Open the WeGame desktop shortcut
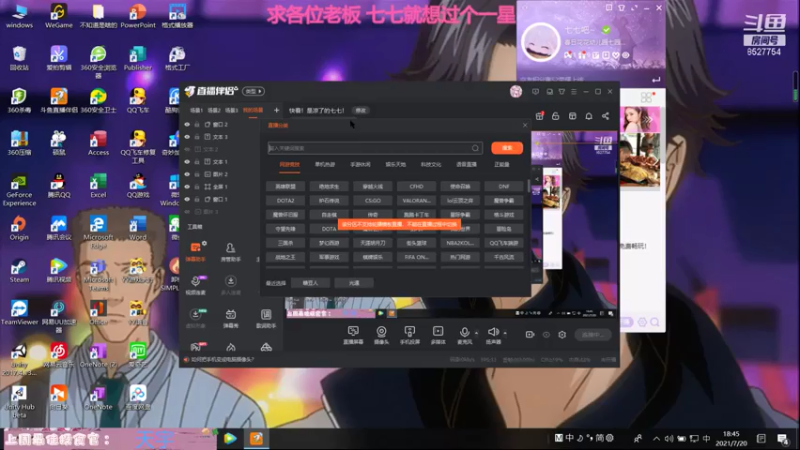This screenshot has height=450, width=800. tap(58, 16)
